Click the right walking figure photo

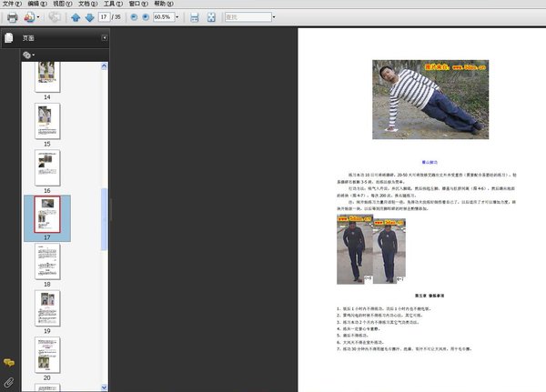[x=389, y=251]
